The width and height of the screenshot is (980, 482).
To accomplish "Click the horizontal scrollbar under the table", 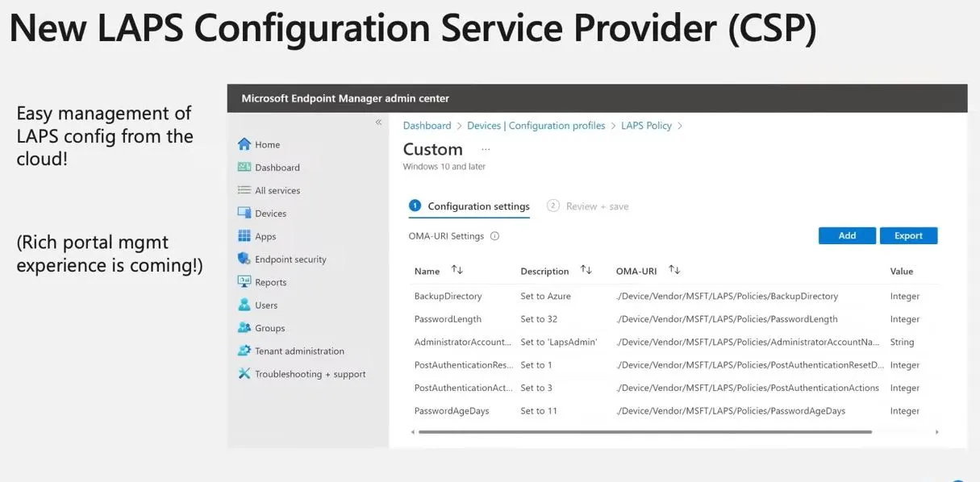I will tap(644, 432).
